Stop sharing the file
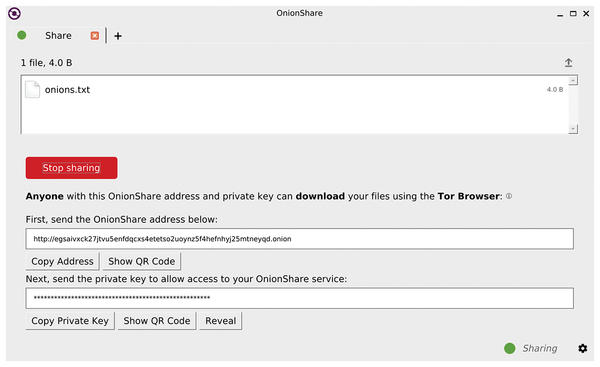This screenshot has width=600, height=367. [72, 168]
